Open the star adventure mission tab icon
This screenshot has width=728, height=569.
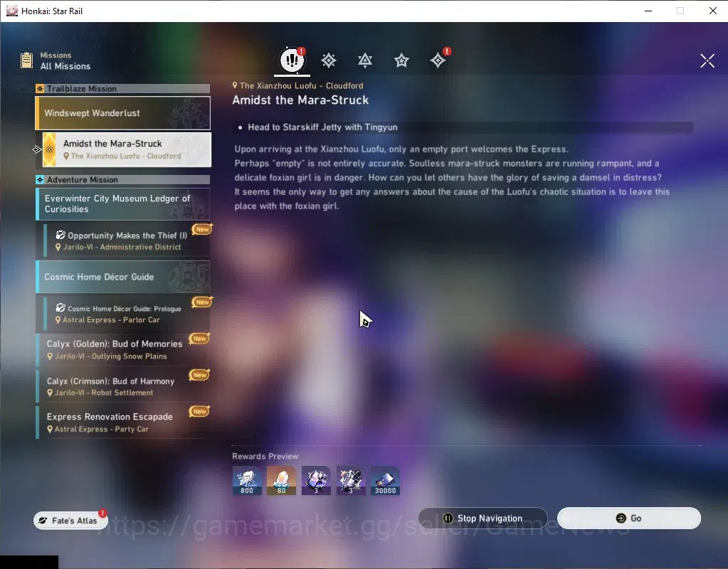401,60
